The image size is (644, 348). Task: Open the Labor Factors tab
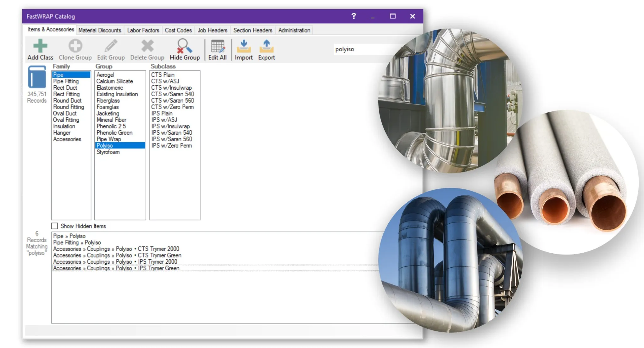click(143, 30)
